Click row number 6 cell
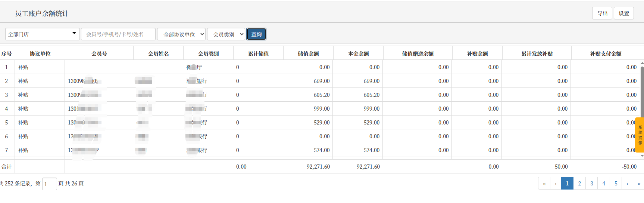This screenshot has width=644, height=203. click(x=6, y=136)
